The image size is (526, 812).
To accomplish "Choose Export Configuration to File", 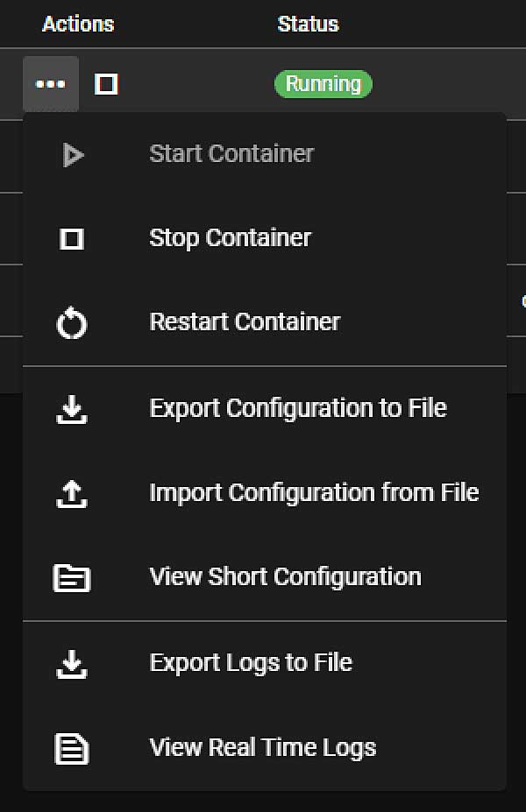I will coord(296,407).
